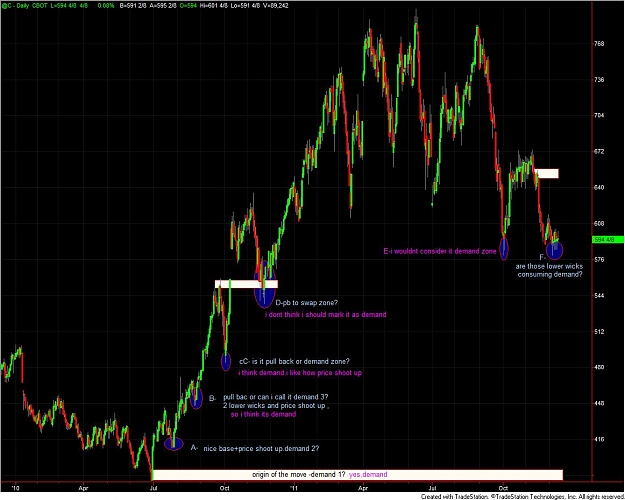Select 'E-i wouldnt consider it demand zone' note

(x=440, y=251)
